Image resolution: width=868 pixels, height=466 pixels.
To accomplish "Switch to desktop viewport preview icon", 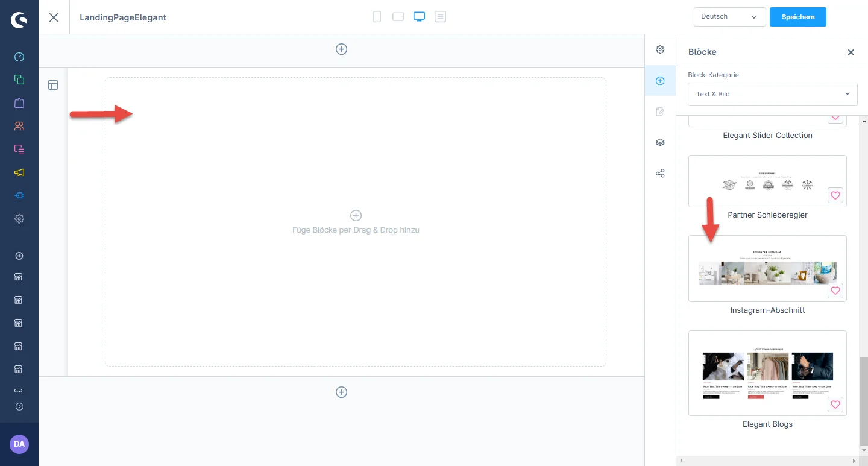I will coord(419,17).
